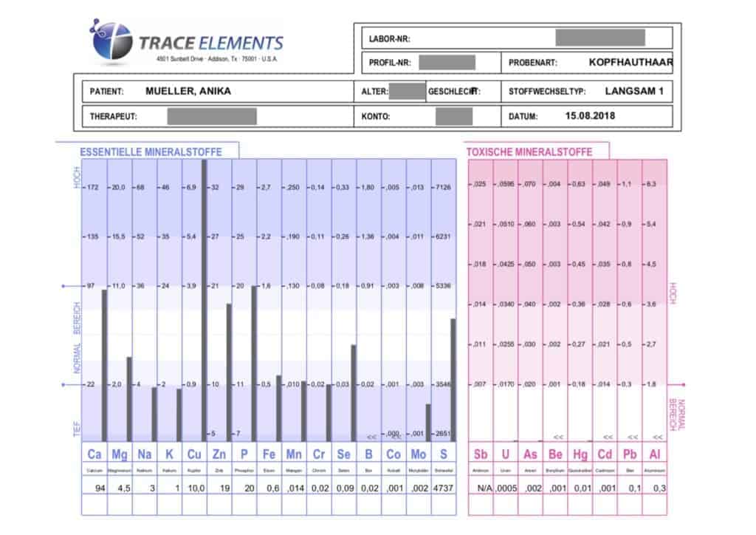
Task: Click the sulfur result value 4737
Action: (443, 488)
